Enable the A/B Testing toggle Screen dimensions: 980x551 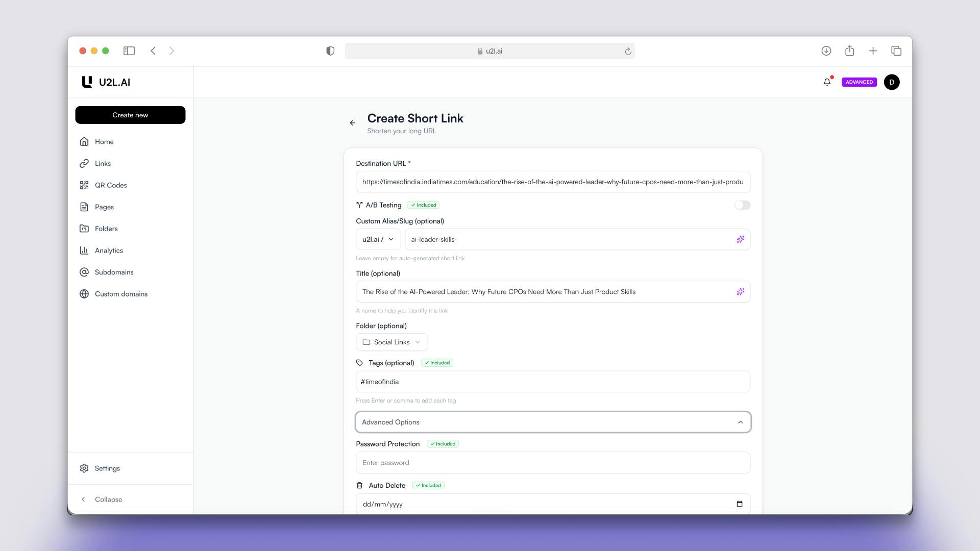742,205
